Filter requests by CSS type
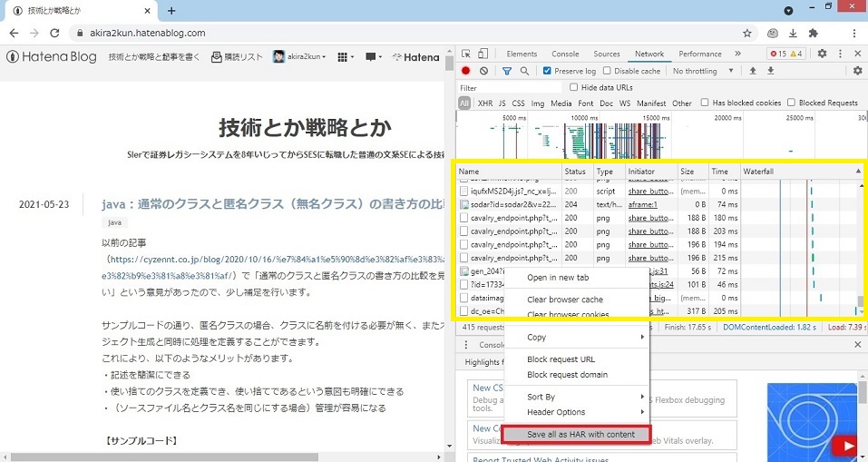The height and width of the screenshot is (462, 868). coord(518,103)
